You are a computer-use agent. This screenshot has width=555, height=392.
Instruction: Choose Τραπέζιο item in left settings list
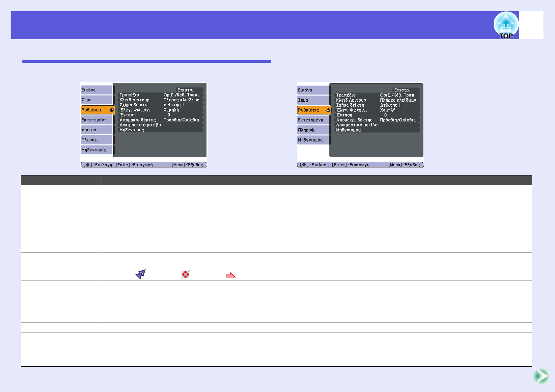pyautogui.click(x=129, y=95)
